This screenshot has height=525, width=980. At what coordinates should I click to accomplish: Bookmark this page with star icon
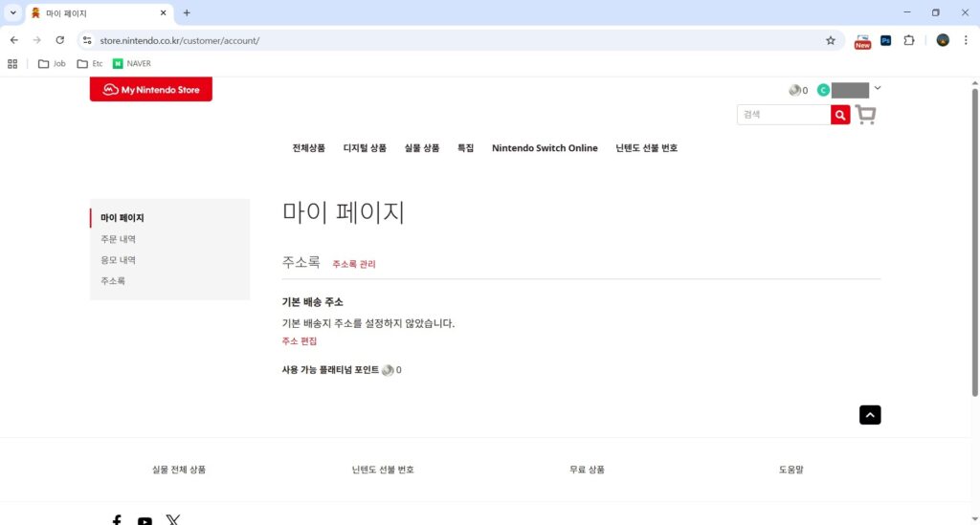click(x=831, y=40)
